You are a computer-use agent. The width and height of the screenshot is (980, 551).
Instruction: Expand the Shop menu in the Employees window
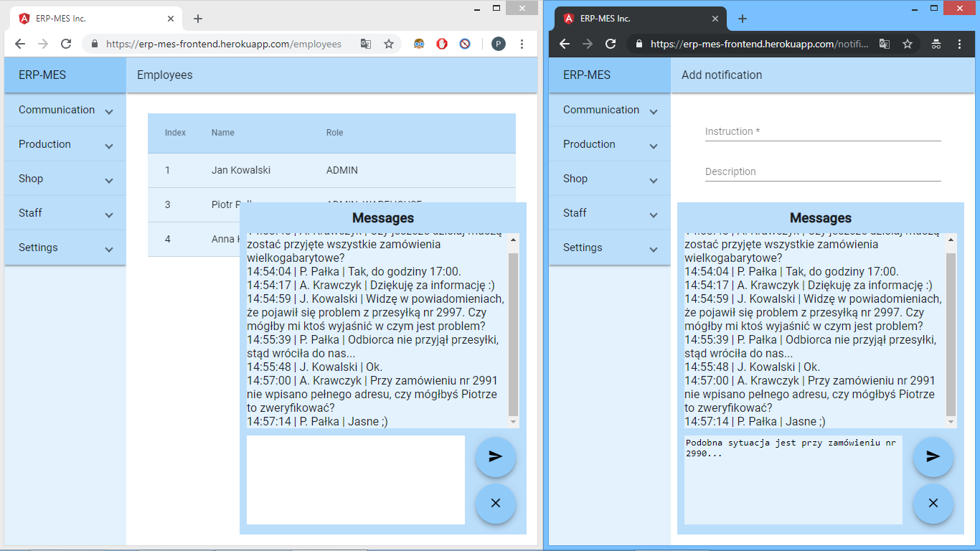click(65, 179)
